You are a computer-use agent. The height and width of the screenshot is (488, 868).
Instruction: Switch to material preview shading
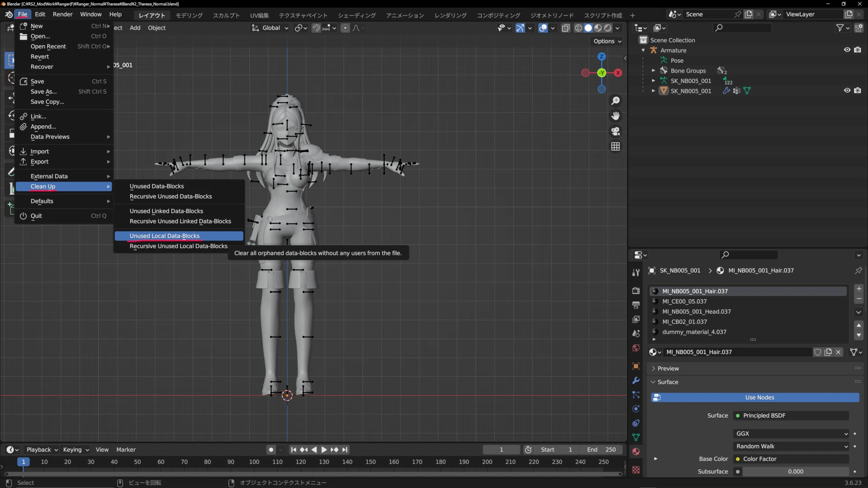[598, 28]
